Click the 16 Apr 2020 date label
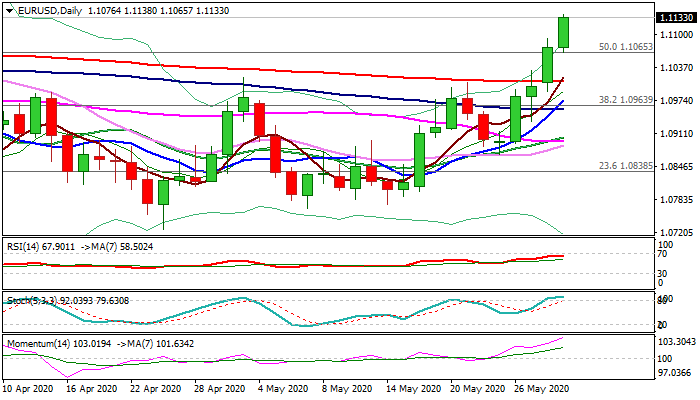Viewport: 700px width, 400px height. (x=92, y=389)
